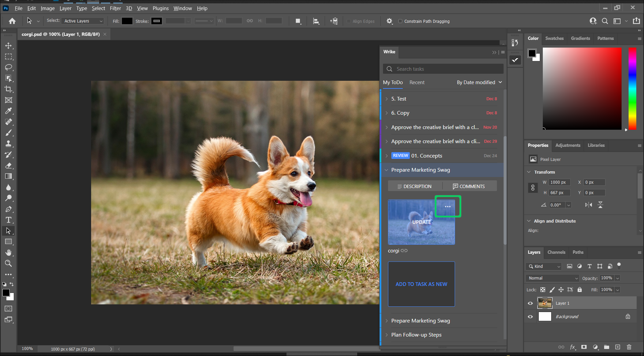Image resolution: width=644 pixels, height=356 pixels.
Task: Create a new adjustment layer
Action: tap(595, 347)
